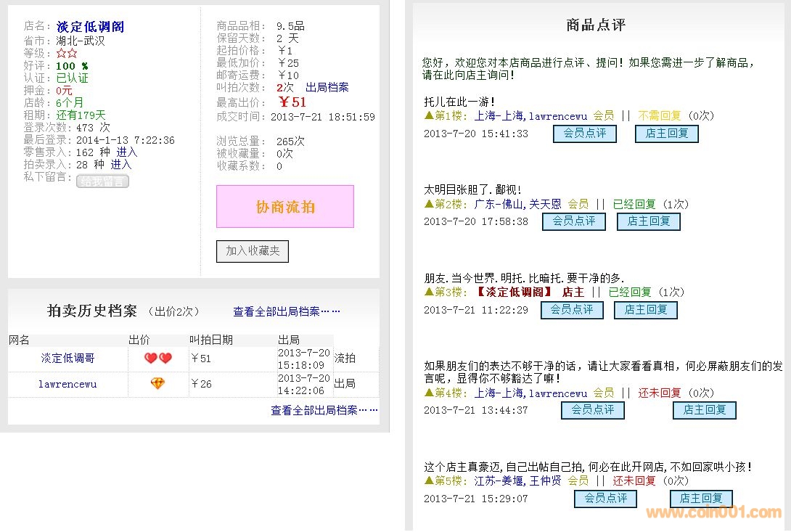Open the shop name link 淡定低调阁
This screenshot has height=532, width=791.
point(90,27)
